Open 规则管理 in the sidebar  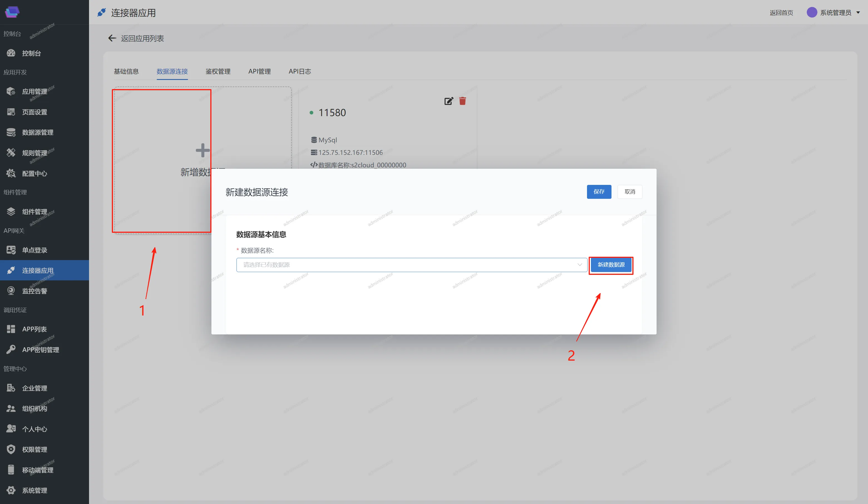[x=34, y=153]
